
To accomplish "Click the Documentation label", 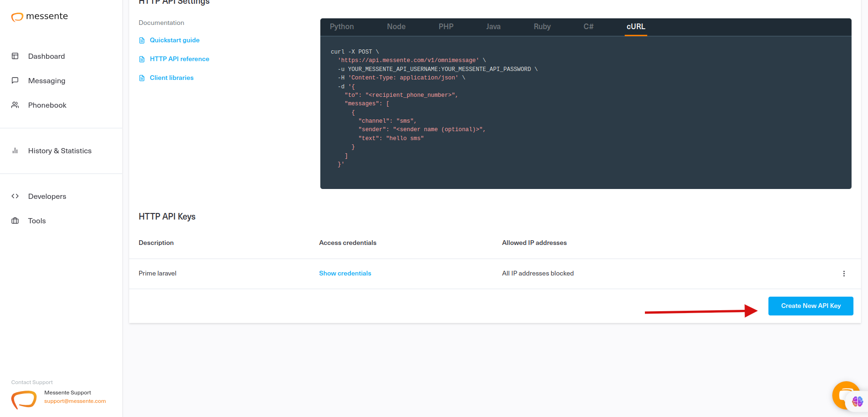I will click(161, 23).
